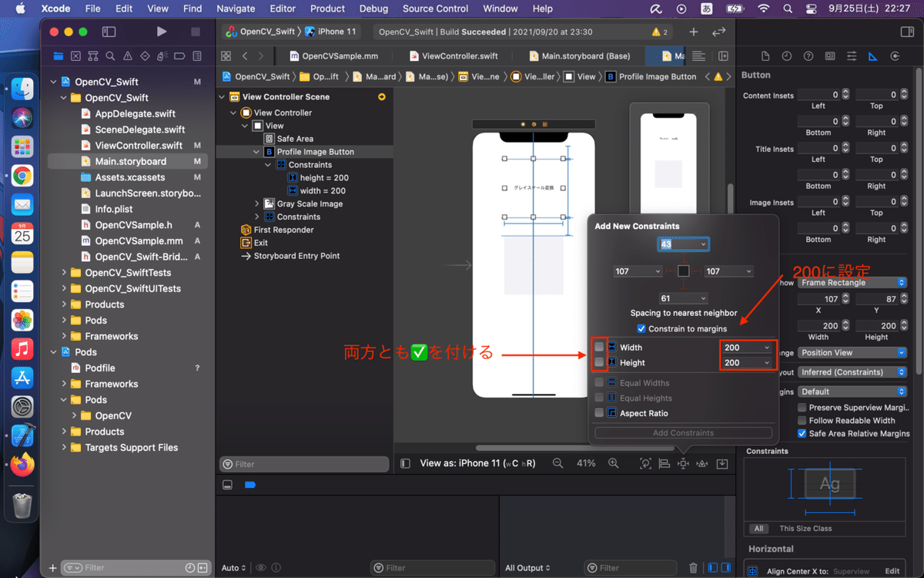Screen dimensions: 924x578
Task: Switch to OpenCVSample.mm tab
Action: [x=336, y=56]
